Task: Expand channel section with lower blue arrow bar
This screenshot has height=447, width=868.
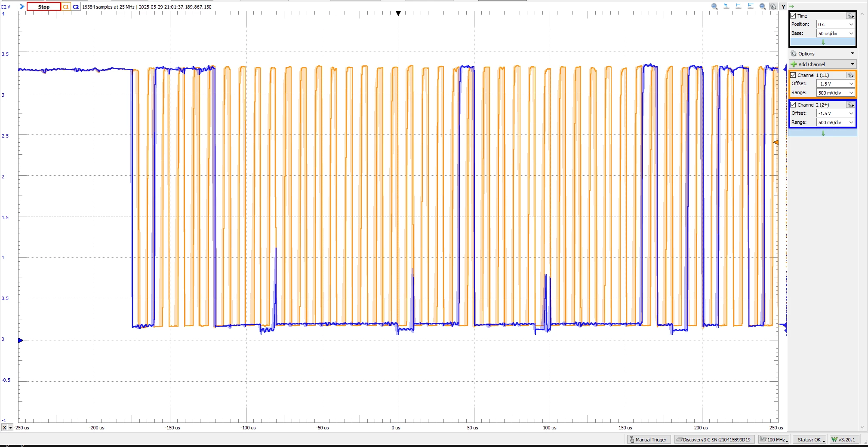Action: 823,133
